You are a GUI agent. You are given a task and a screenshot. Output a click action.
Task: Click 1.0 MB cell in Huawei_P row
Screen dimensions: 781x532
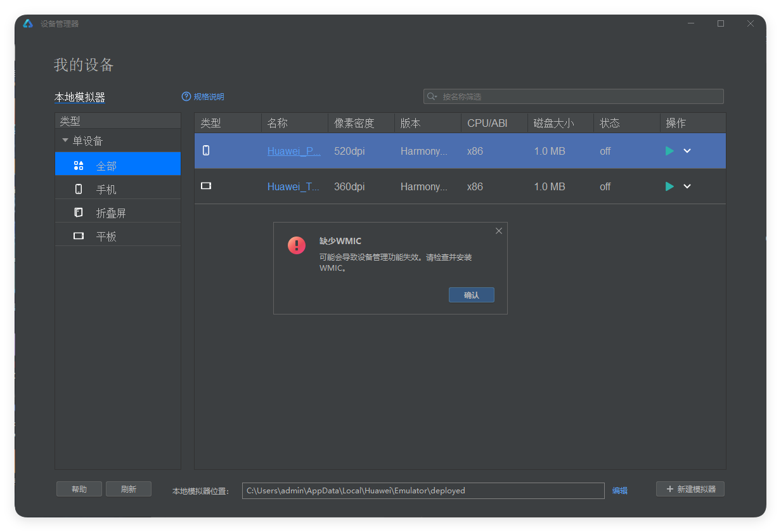[550, 151]
